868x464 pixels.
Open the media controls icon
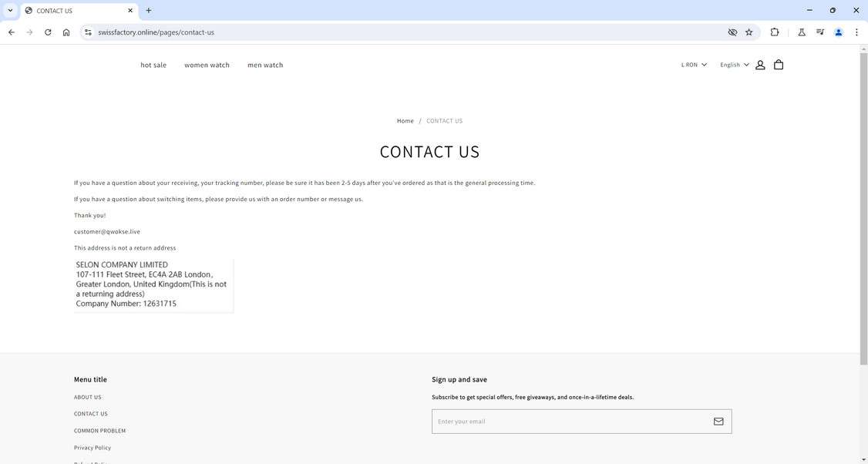820,32
